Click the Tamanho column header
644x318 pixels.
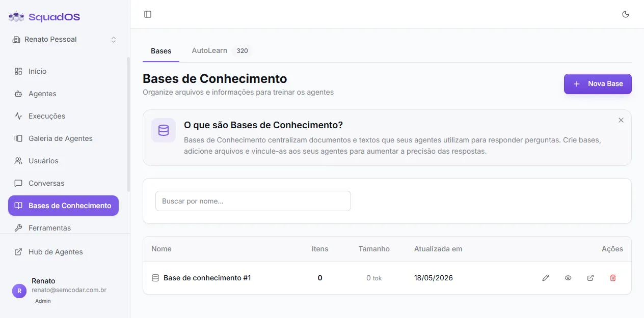[x=374, y=249]
